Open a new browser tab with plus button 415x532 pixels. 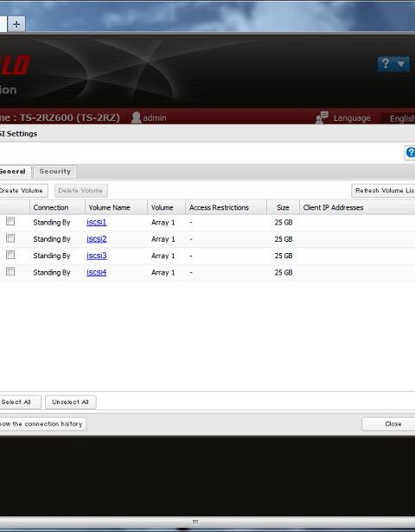pyautogui.click(x=16, y=24)
